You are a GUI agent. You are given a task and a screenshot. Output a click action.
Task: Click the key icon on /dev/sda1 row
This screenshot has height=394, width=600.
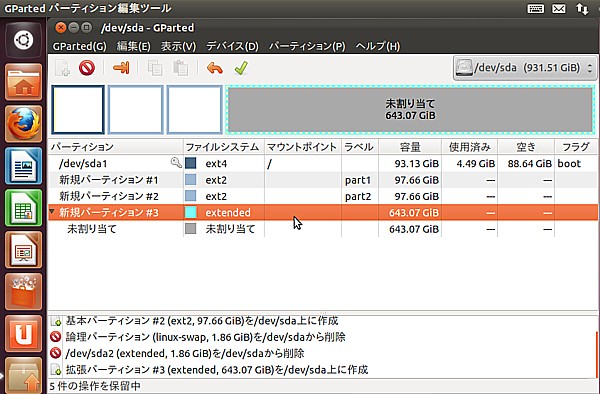(x=176, y=163)
